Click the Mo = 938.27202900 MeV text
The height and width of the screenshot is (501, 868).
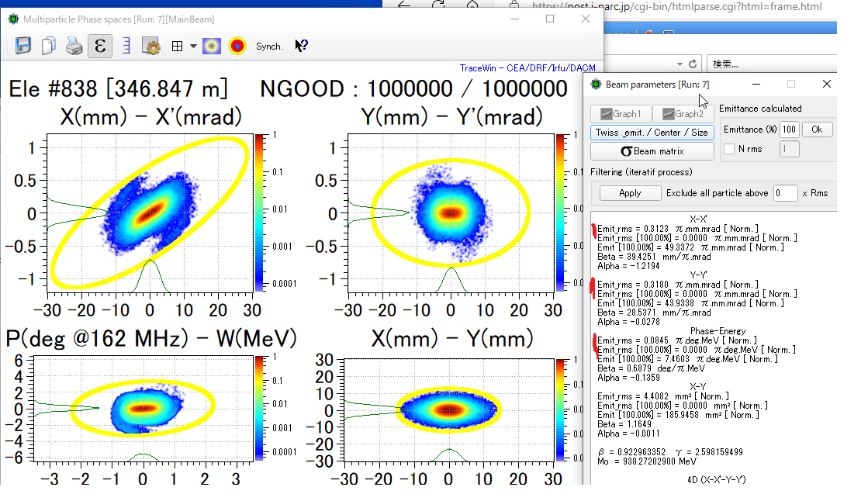[647, 461]
